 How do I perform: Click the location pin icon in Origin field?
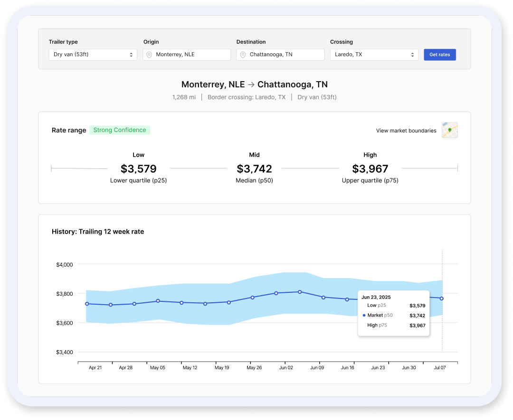(149, 55)
